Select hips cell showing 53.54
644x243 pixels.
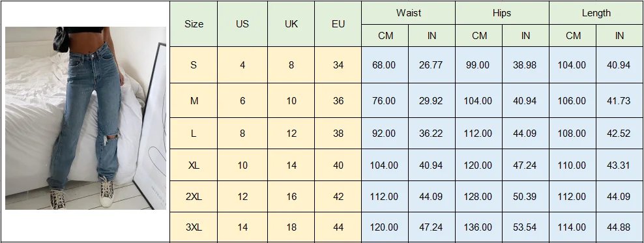pyautogui.click(x=525, y=227)
